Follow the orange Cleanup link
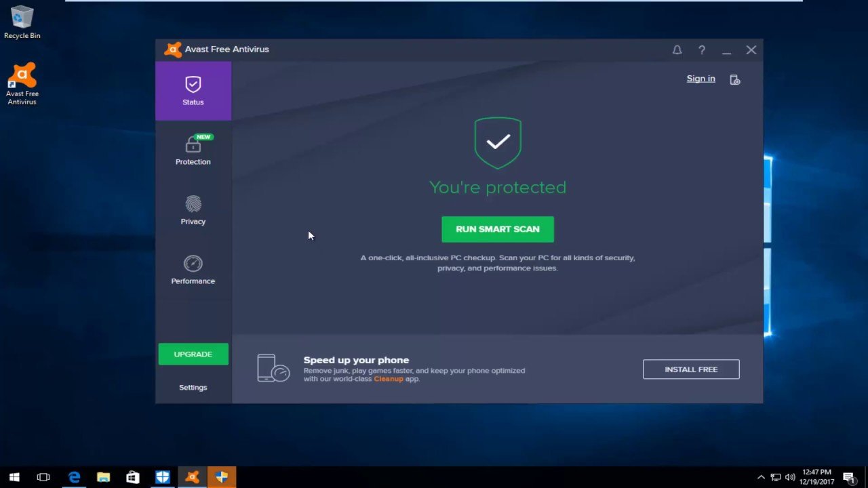Viewport: 868px width, 488px height. (389, 379)
